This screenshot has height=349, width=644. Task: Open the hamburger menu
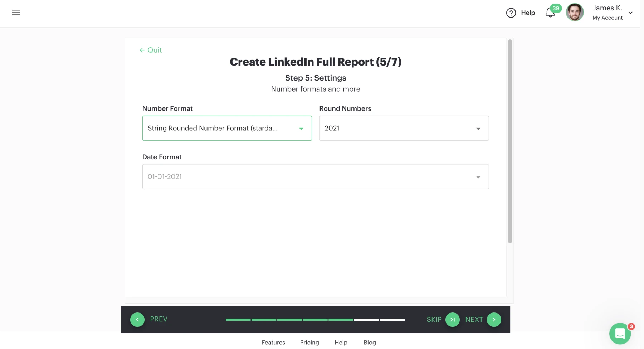16,13
